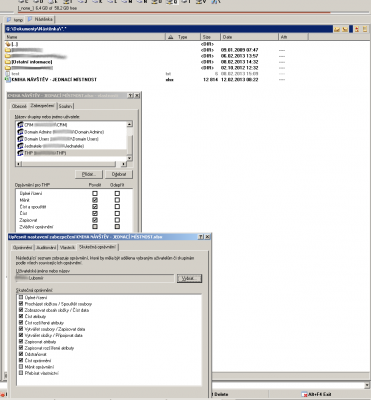Viewport: 371px width, 400px height.
Task: Click the down arrow of group list scrollbar
Action: tap(130, 158)
